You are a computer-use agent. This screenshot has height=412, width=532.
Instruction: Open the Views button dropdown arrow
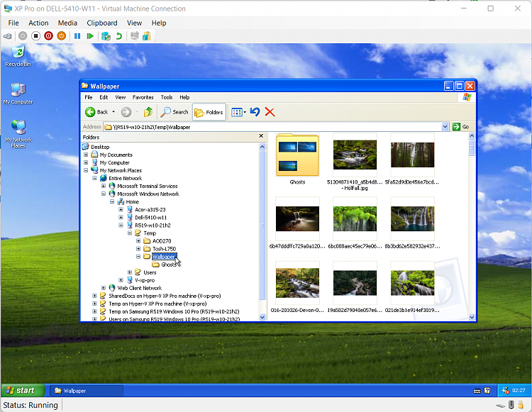coord(245,112)
